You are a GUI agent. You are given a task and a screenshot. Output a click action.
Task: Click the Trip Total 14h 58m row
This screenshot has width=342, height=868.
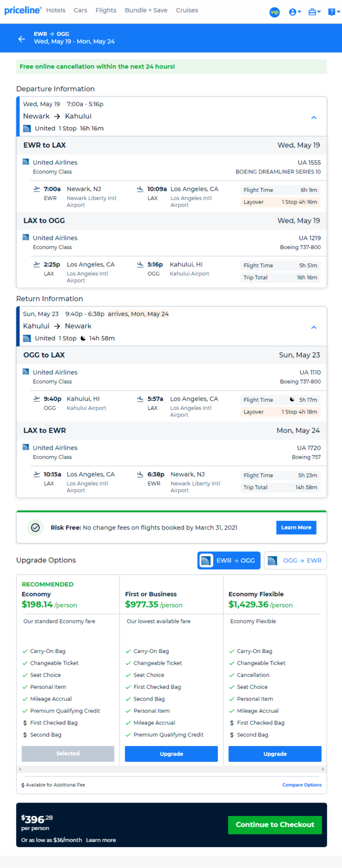[280, 488]
